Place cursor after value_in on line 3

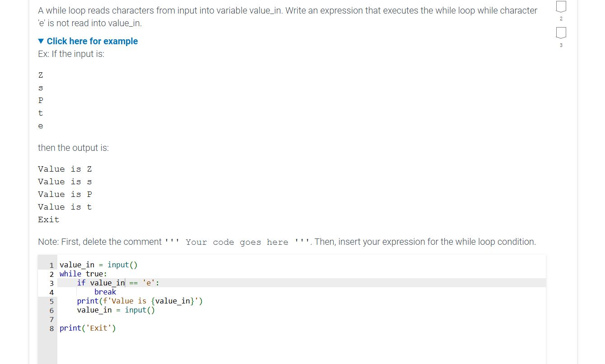[125, 283]
